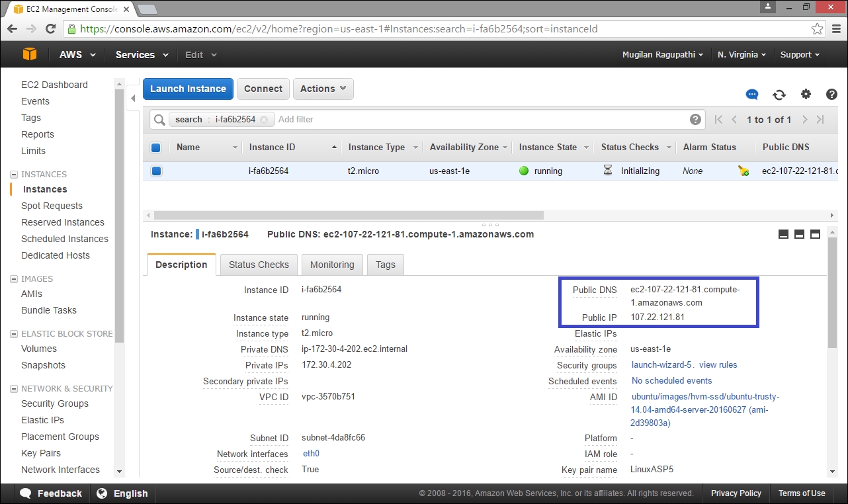
Task: Go to previous page of results
Action: coord(734,120)
